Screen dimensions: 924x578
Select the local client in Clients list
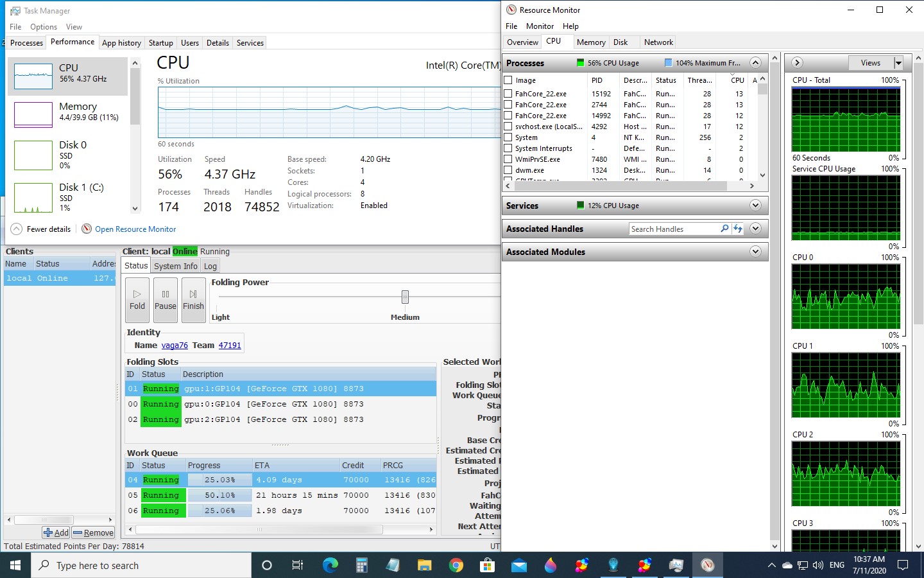click(x=60, y=278)
